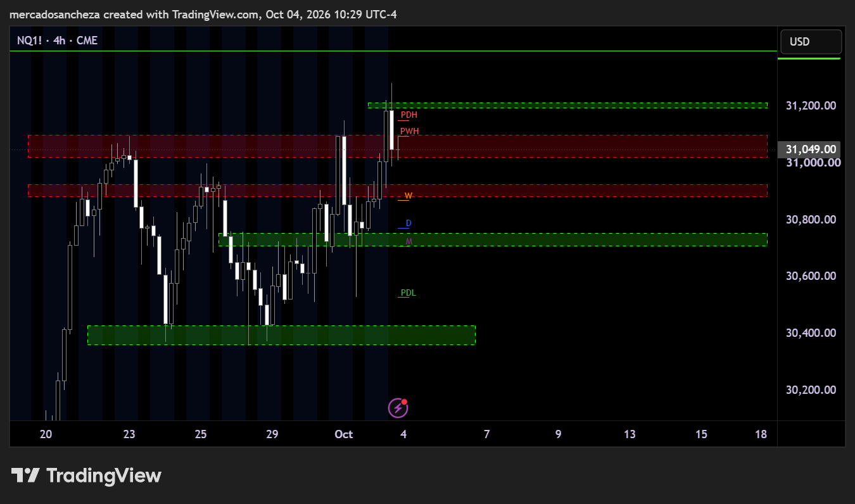
Task: Click the 20 date on the time axis
Action: (46, 434)
